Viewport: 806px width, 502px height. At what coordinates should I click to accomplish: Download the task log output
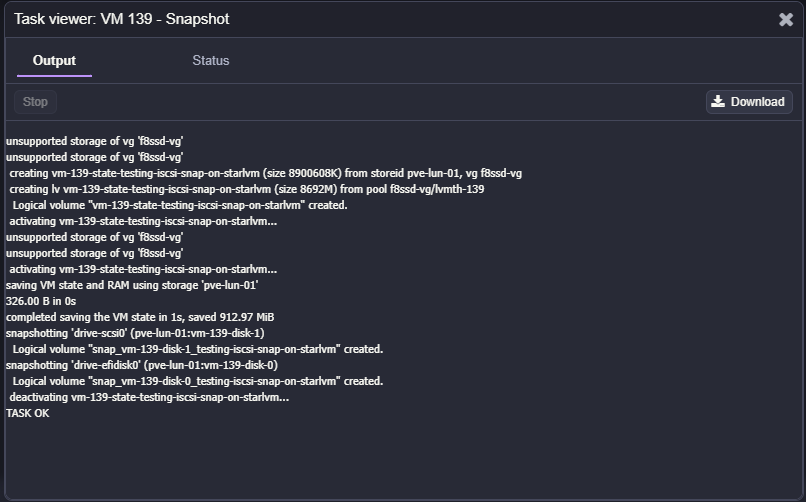click(749, 101)
